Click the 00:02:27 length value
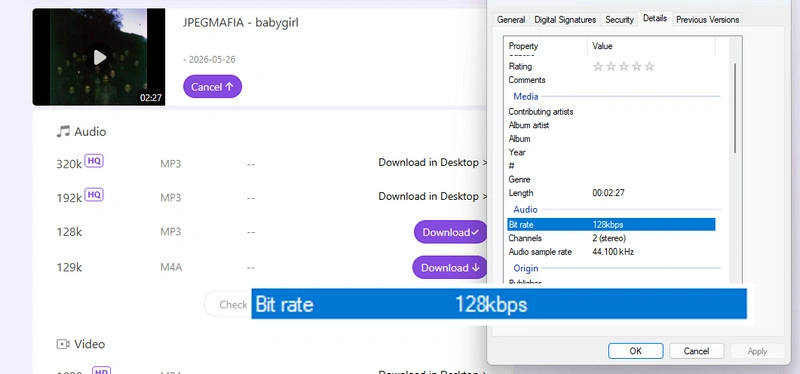The height and width of the screenshot is (374, 800). point(608,193)
